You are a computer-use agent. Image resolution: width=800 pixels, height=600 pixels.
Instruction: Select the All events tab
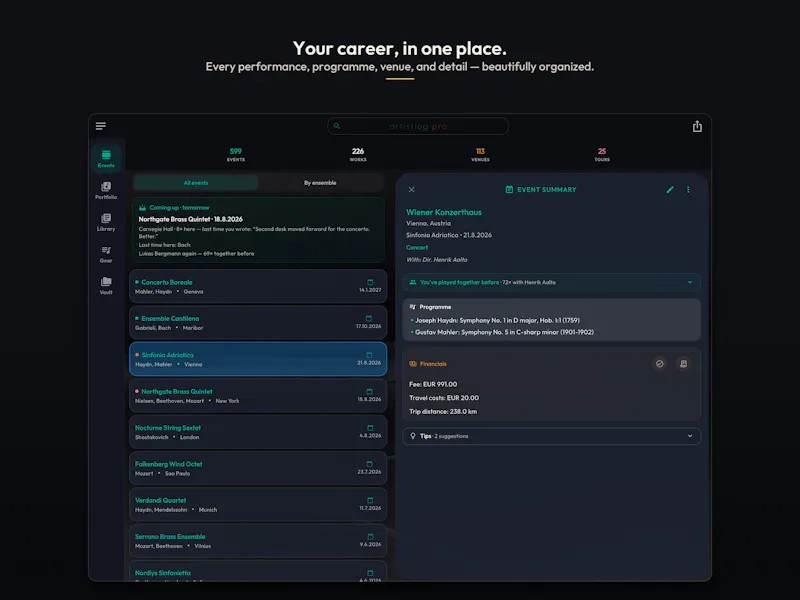pyautogui.click(x=196, y=183)
